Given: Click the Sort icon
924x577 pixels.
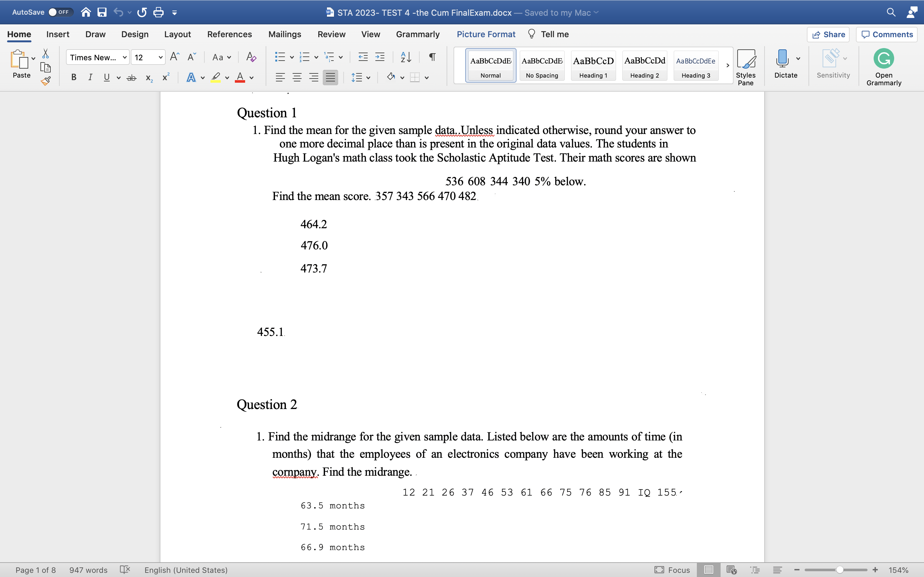Looking at the screenshot, I should [x=406, y=57].
